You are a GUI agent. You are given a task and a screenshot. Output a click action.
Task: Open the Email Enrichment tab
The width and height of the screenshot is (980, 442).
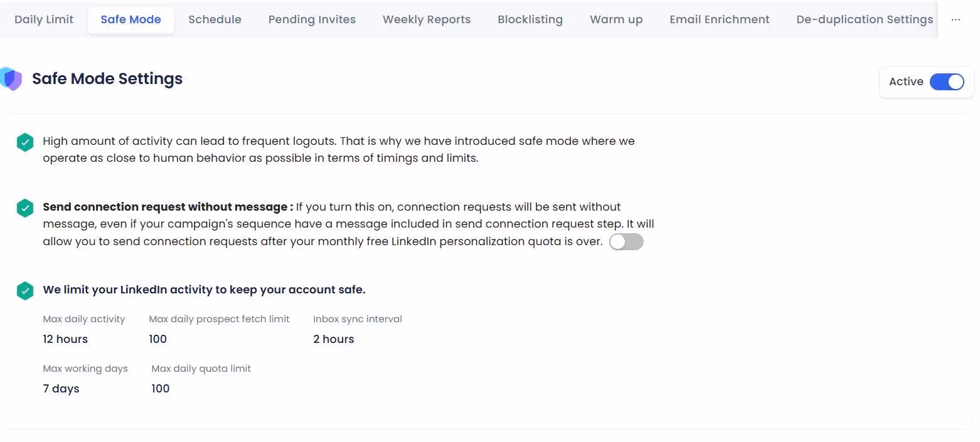click(x=720, y=19)
